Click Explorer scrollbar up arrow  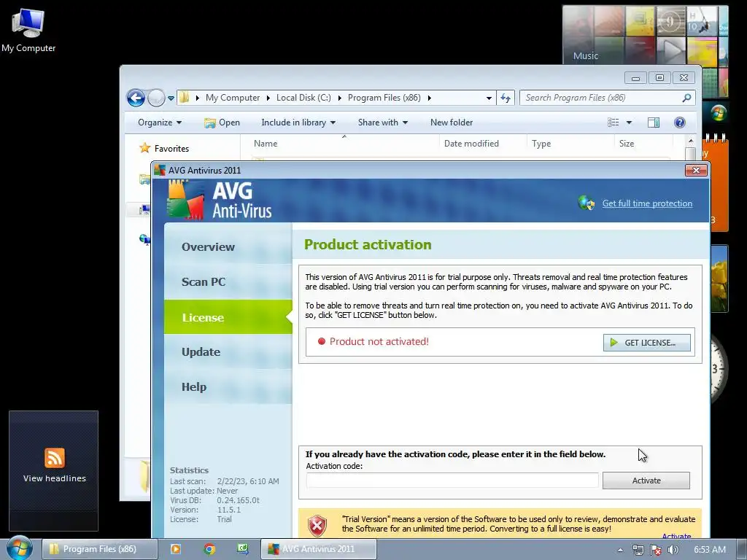tap(690, 141)
